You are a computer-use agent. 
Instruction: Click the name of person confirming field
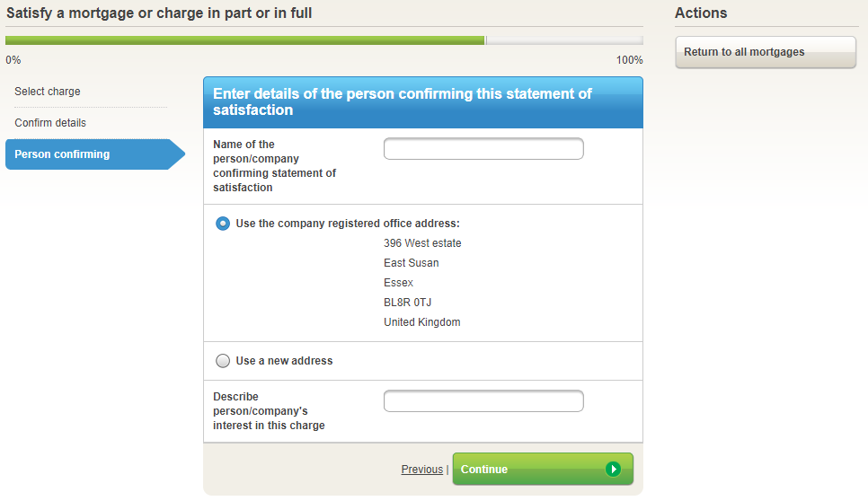(x=483, y=149)
